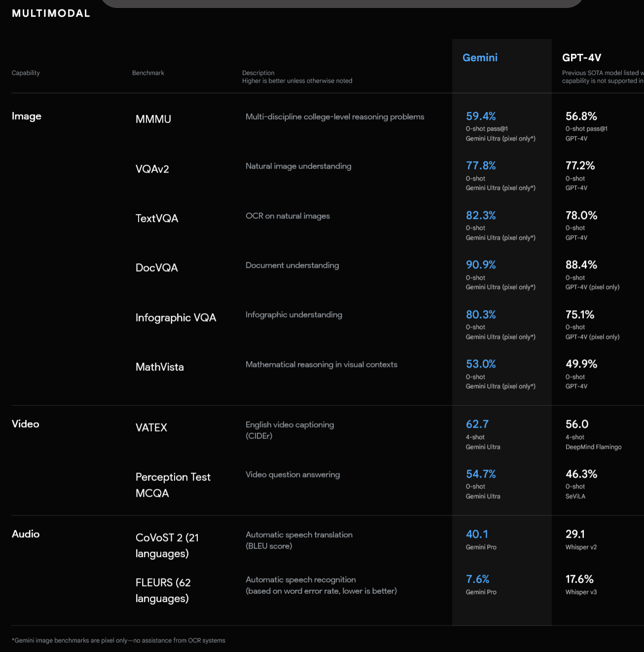Click 'Video question answering' description

point(293,474)
